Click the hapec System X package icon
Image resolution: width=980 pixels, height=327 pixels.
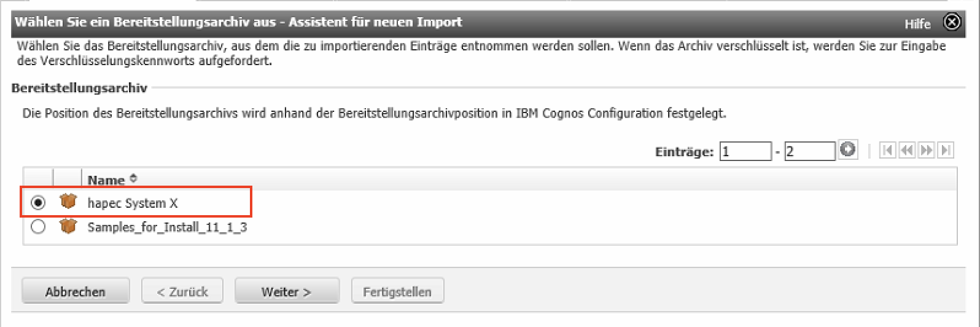coord(68,202)
